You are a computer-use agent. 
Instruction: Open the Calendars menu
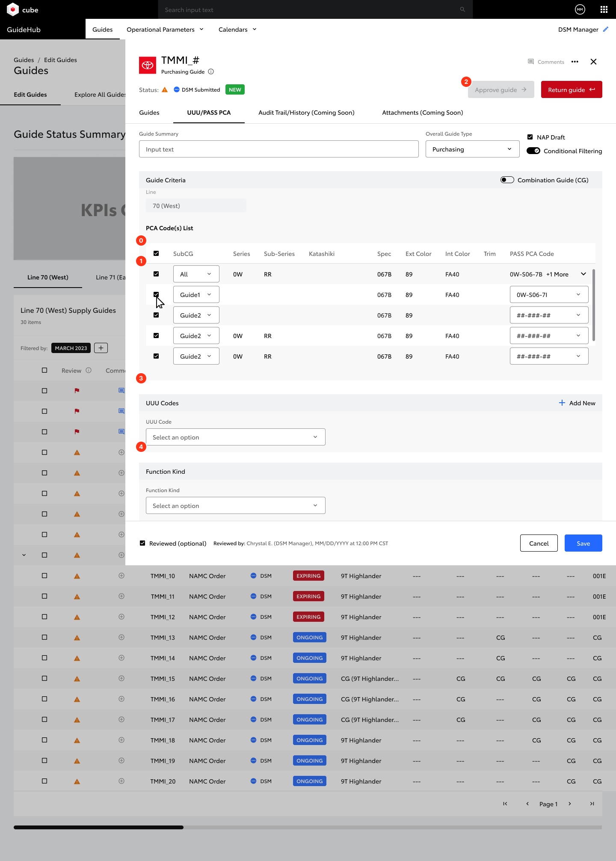pos(237,29)
